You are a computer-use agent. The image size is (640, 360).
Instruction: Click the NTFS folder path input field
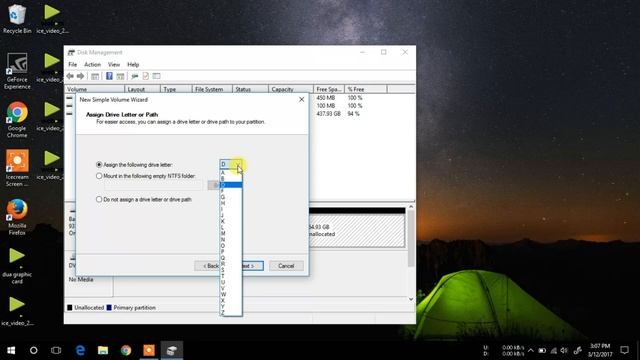153,185
